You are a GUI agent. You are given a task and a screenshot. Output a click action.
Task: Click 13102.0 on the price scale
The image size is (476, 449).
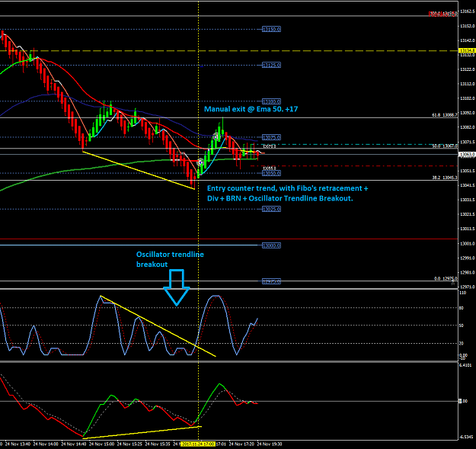click(467, 98)
